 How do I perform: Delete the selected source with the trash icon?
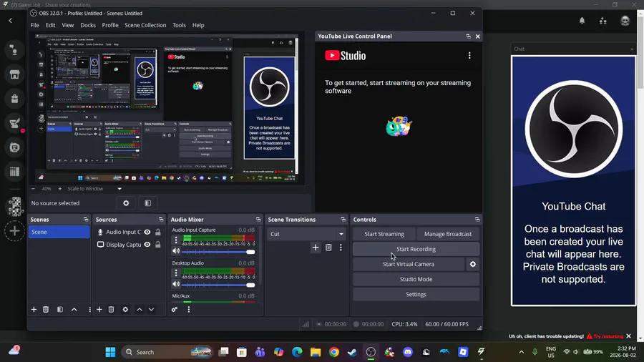click(x=111, y=310)
